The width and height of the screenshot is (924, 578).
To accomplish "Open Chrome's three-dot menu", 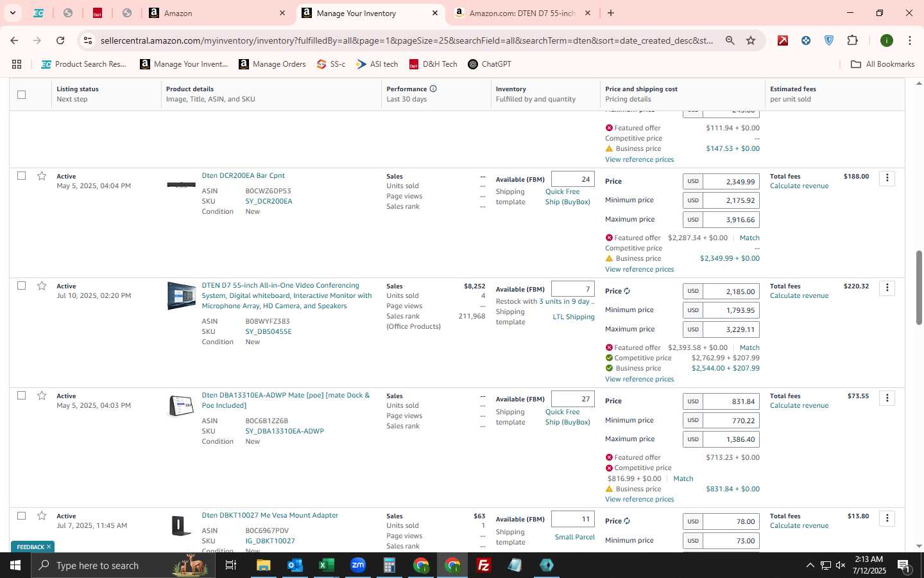I will 909,40.
